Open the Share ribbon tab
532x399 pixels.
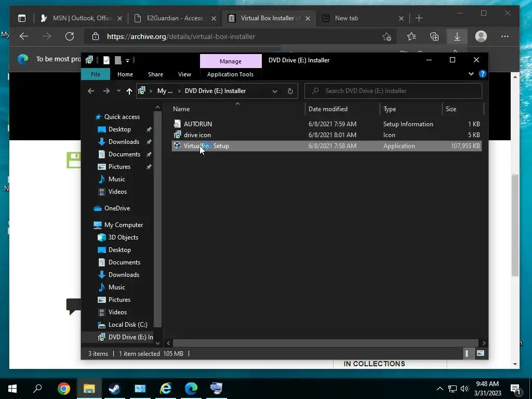click(x=155, y=74)
